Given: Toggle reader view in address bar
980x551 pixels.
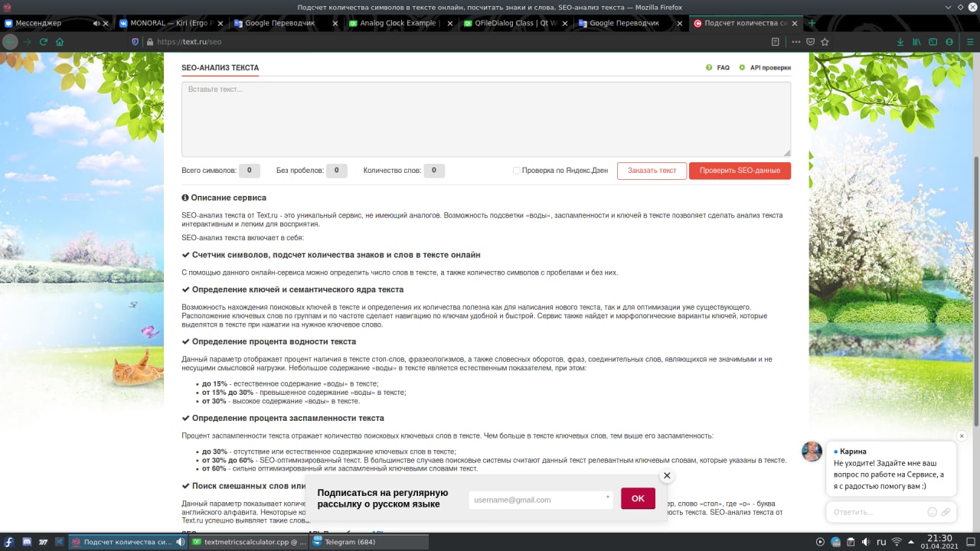Looking at the screenshot, I should coord(776,41).
